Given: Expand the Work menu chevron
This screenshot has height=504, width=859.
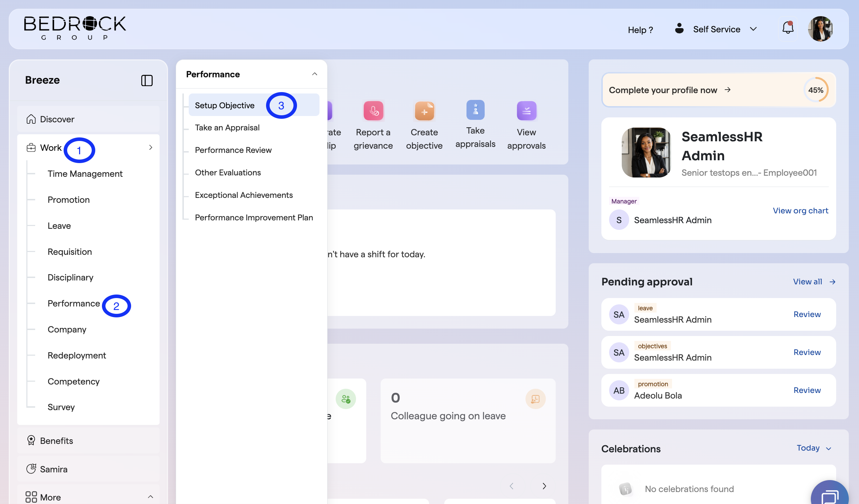Looking at the screenshot, I should click(151, 148).
